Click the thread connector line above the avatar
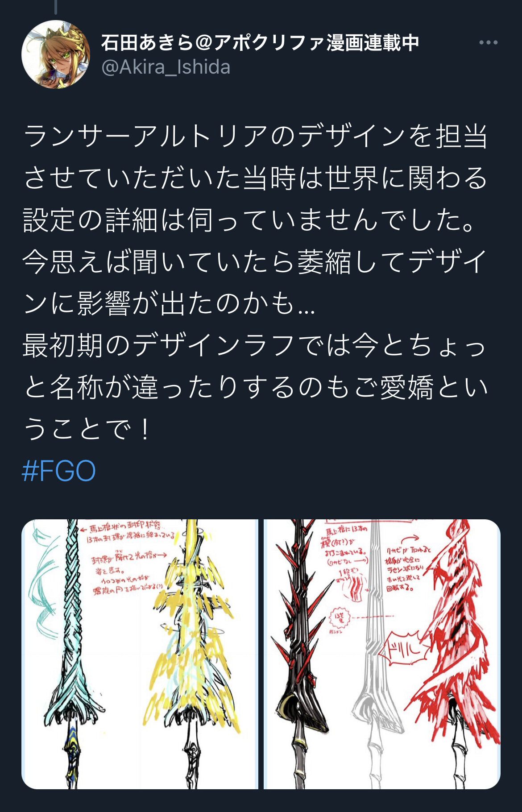The width and height of the screenshot is (522, 812). point(56,7)
